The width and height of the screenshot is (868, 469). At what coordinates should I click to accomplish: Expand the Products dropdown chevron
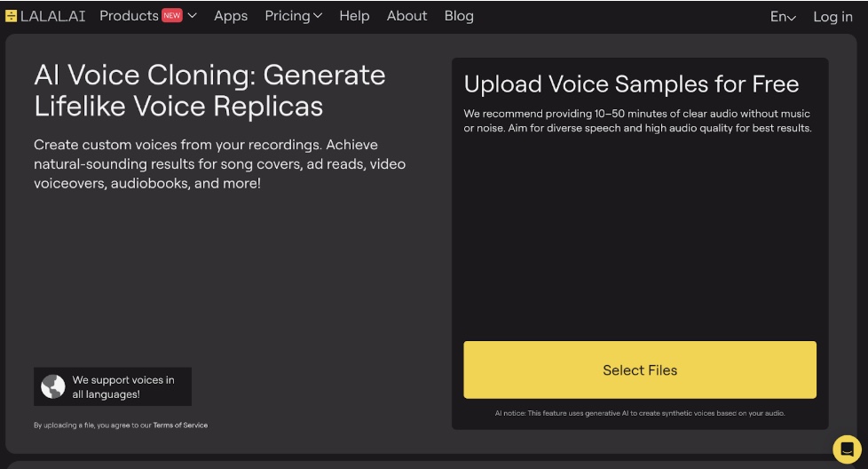pyautogui.click(x=192, y=16)
